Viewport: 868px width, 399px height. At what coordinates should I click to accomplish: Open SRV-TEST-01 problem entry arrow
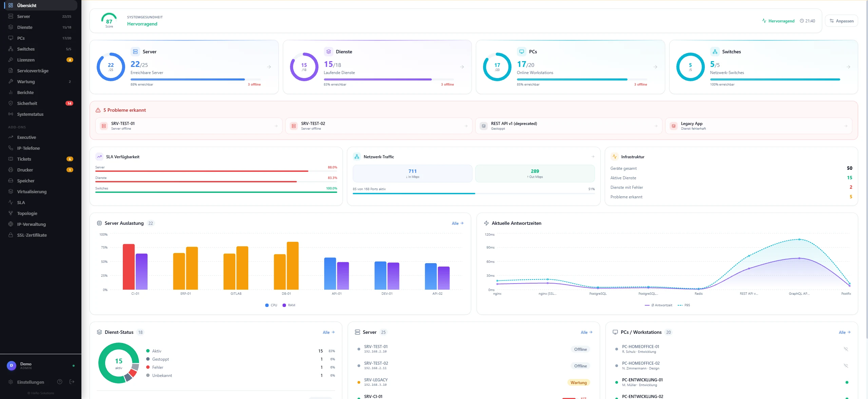coord(276,126)
